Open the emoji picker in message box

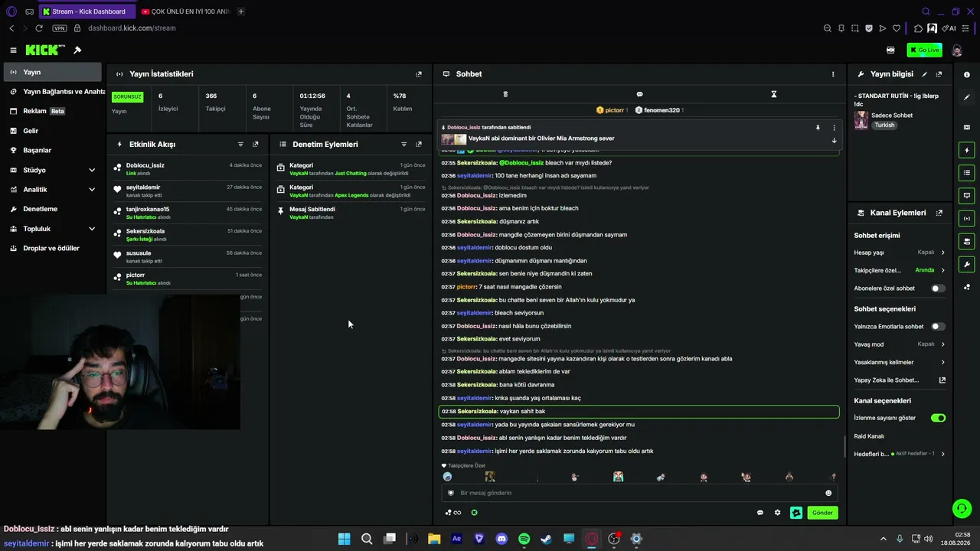point(828,493)
